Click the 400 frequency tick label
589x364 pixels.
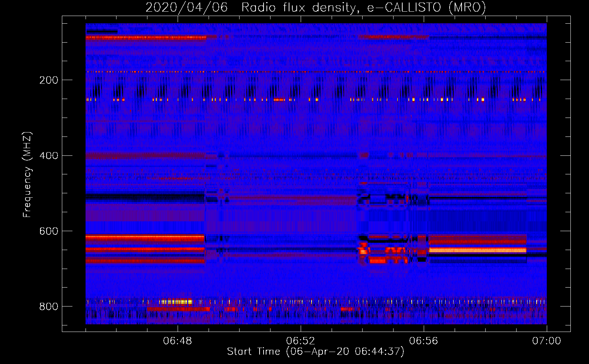(49, 156)
